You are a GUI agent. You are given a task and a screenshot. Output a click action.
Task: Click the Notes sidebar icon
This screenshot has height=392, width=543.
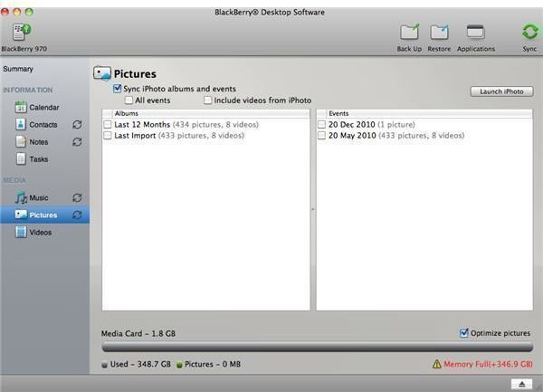21,141
